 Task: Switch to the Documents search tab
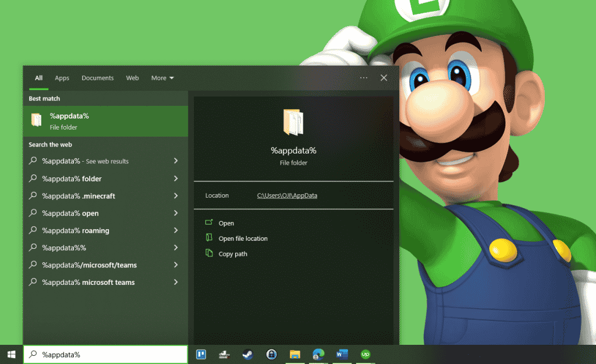coord(97,77)
